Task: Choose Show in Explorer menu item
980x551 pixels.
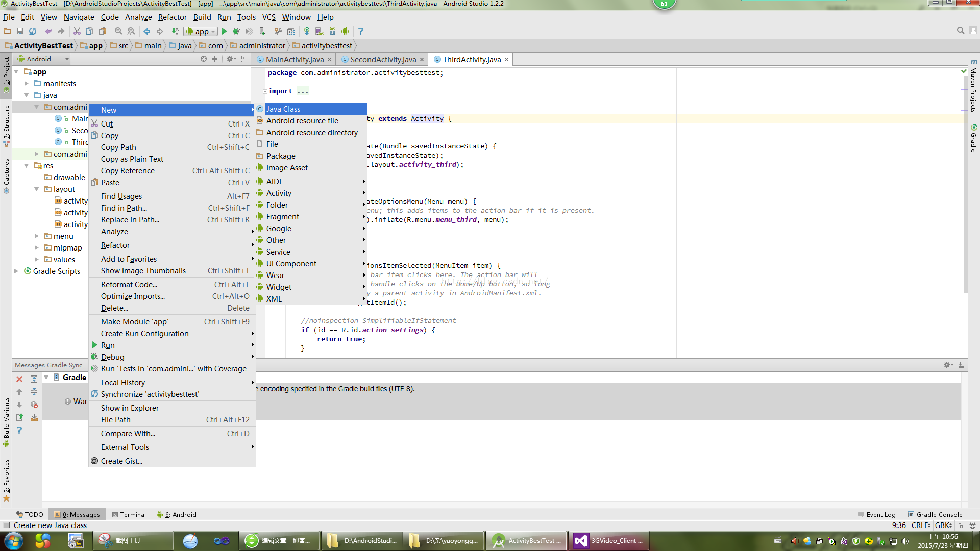Action: coord(172,408)
